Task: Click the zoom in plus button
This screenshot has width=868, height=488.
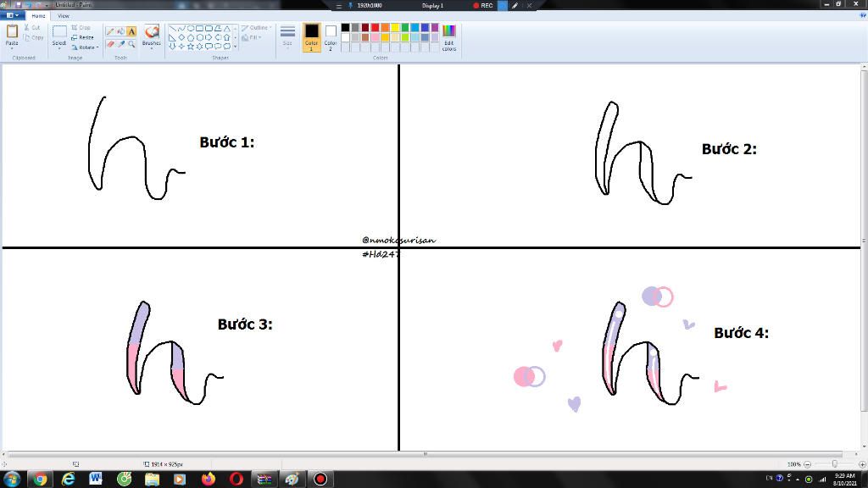Action: tap(862, 464)
